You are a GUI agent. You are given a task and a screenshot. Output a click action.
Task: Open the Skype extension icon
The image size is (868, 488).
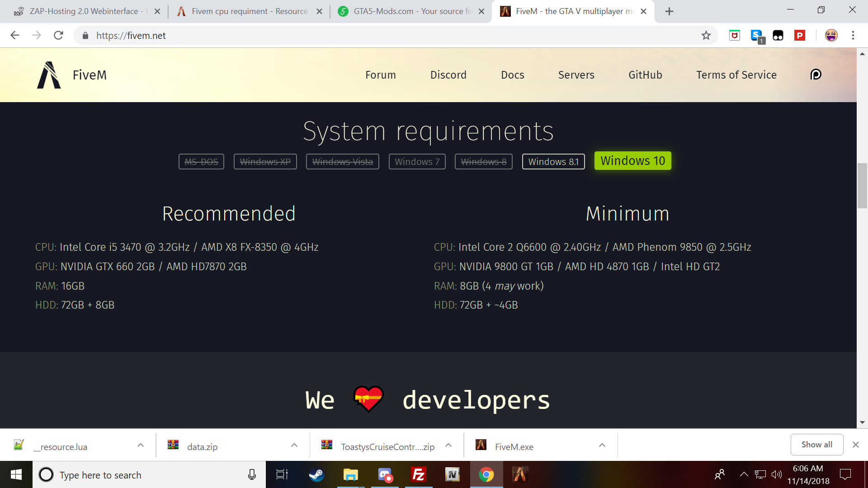click(x=756, y=35)
